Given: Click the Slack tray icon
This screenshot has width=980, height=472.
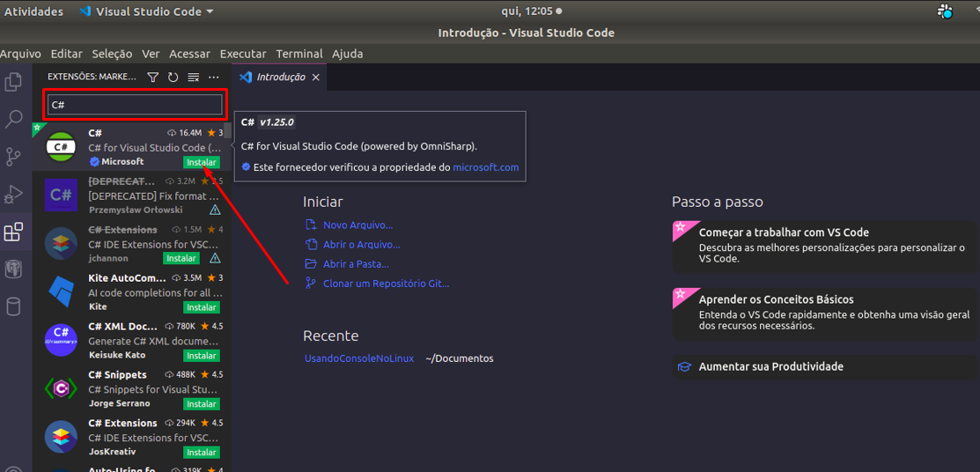Looking at the screenshot, I should (x=945, y=11).
